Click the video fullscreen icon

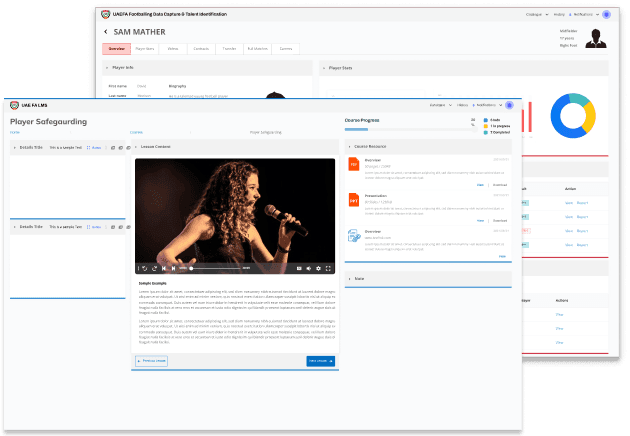point(328,268)
